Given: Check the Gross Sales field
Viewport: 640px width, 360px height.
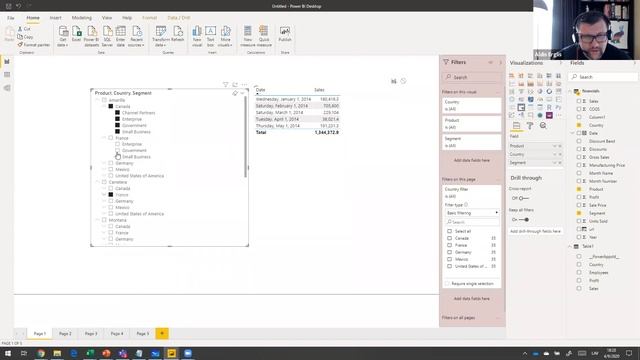Looking at the screenshot, I should 579,157.
